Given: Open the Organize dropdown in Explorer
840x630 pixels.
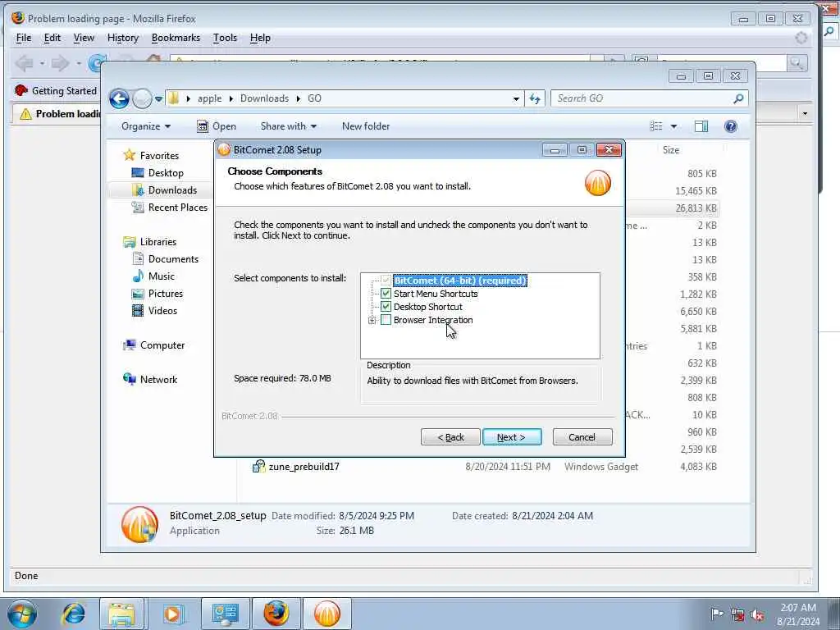Looking at the screenshot, I should click(x=146, y=126).
